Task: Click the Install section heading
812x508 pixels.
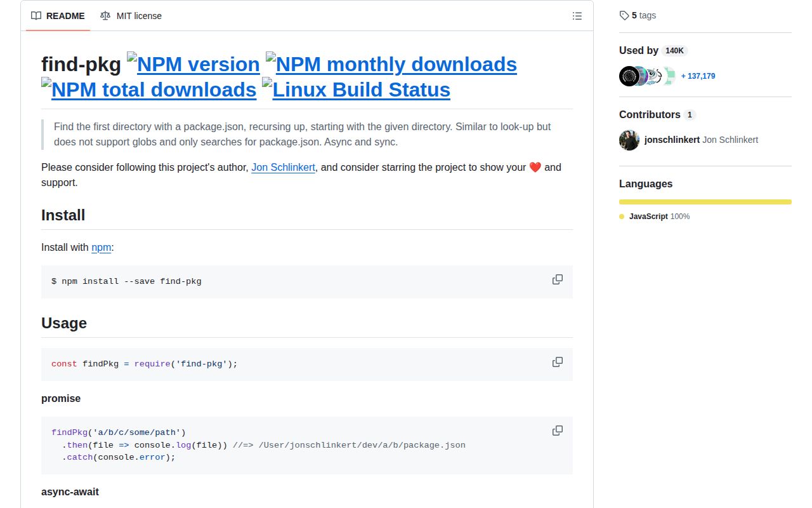Action: [x=63, y=215]
